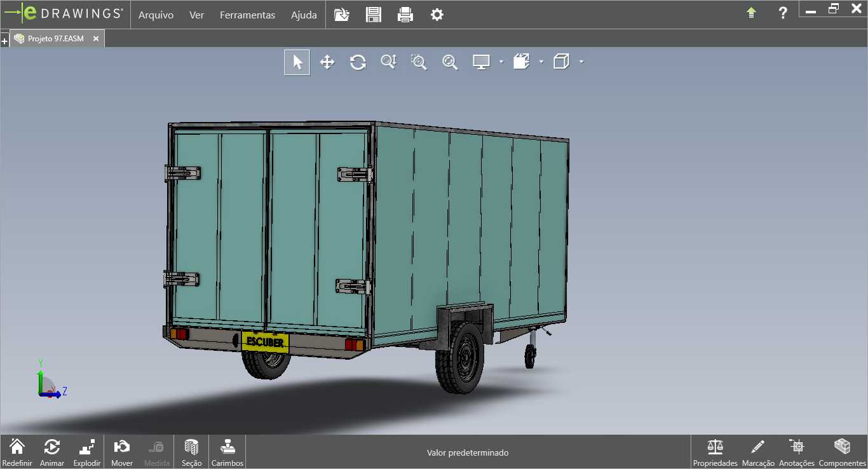
Task: Restore down the eDrawings window
Action: (834, 8)
